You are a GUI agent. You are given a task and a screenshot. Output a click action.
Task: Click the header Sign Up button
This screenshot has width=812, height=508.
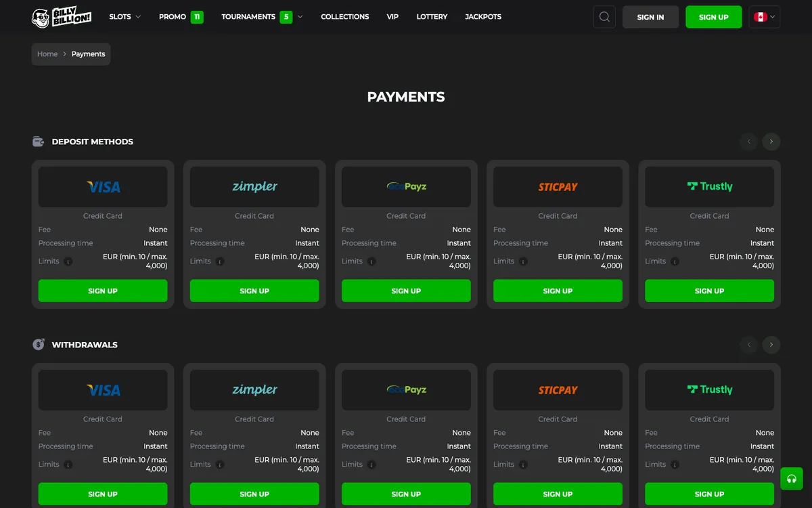point(713,17)
